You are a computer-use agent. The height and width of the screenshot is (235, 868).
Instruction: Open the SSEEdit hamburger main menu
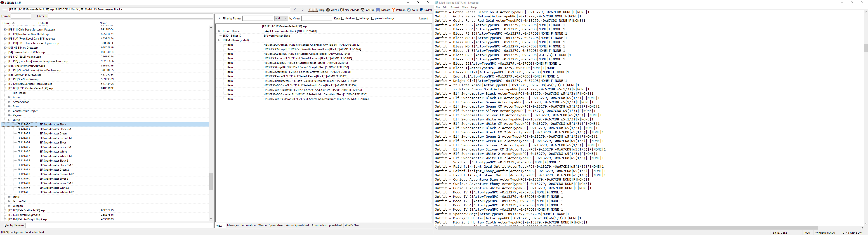(x=4, y=10)
